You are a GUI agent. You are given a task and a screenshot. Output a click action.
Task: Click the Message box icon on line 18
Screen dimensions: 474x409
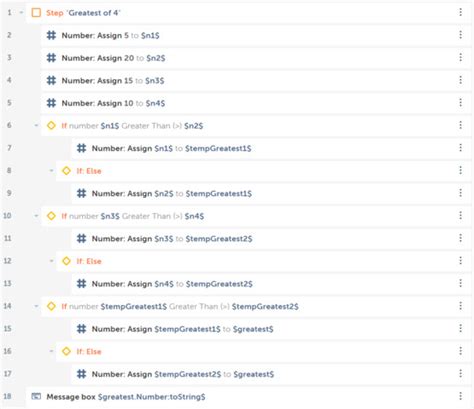tap(36, 396)
